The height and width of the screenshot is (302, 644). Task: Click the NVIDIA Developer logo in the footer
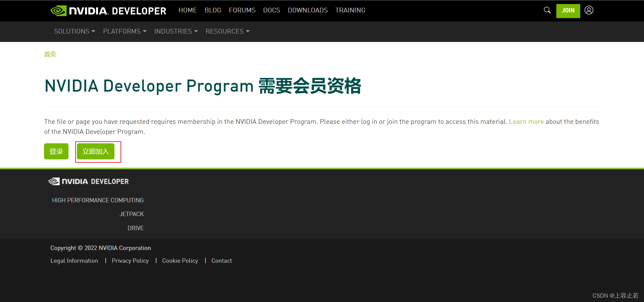click(88, 181)
